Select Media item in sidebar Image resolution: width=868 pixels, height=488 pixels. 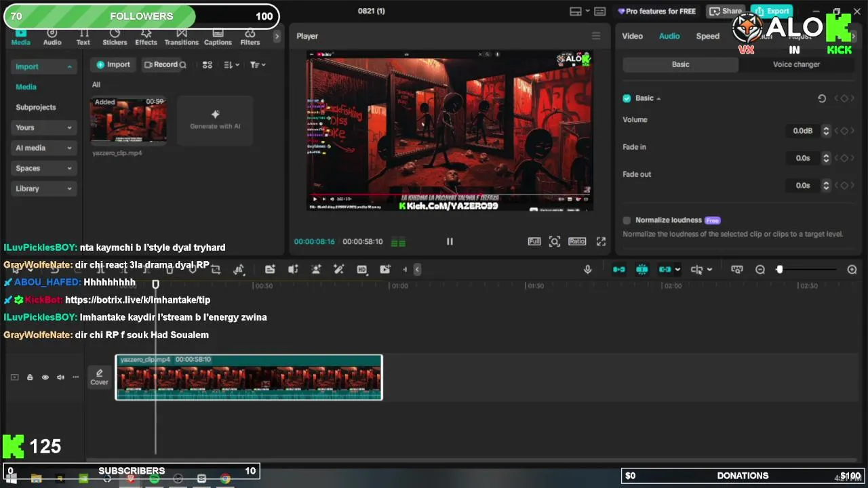click(26, 87)
